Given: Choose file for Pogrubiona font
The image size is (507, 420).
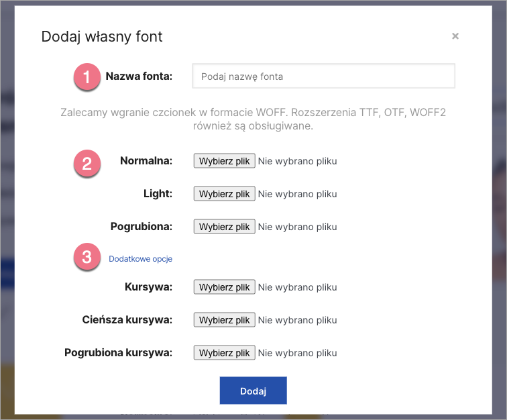Looking at the screenshot, I should (224, 227).
